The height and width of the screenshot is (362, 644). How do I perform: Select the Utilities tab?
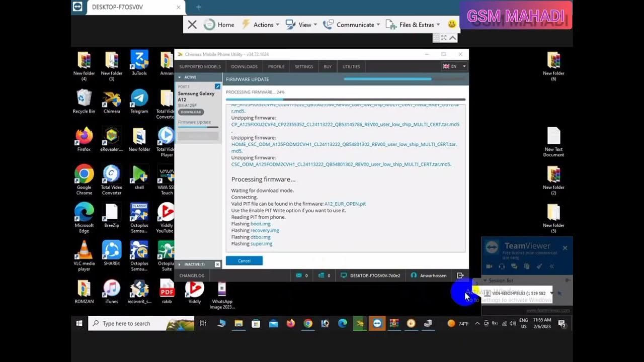coord(351,66)
